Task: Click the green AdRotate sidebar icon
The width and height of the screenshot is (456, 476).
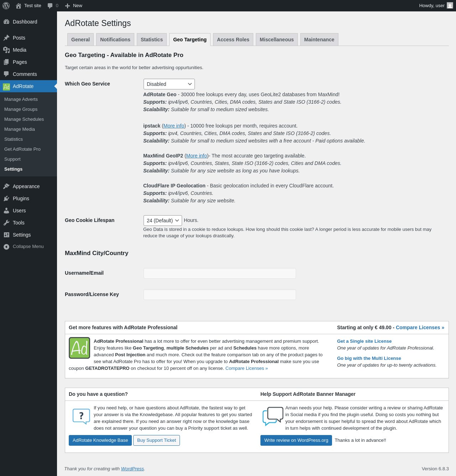Action: 6,87
